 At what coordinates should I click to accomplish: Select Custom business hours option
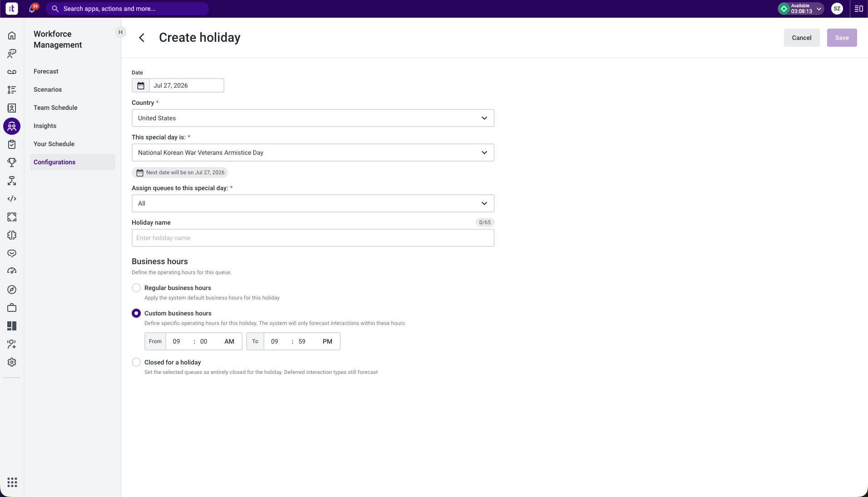tap(136, 313)
